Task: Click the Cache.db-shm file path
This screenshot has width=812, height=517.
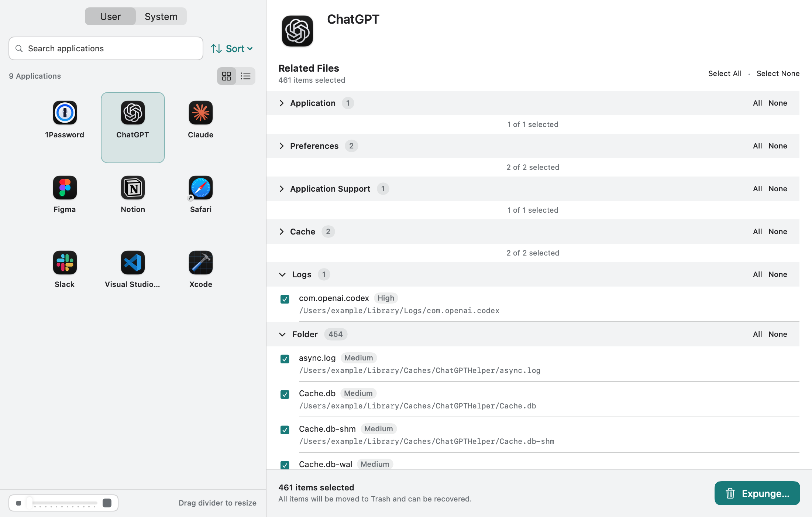Action: point(427,441)
